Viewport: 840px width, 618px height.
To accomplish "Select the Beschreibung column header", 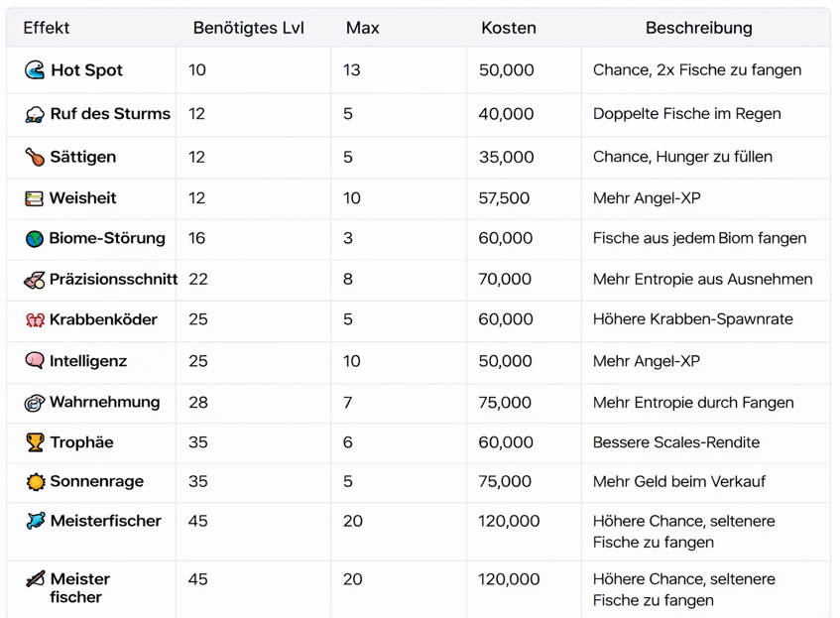I will pyautogui.click(x=699, y=28).
